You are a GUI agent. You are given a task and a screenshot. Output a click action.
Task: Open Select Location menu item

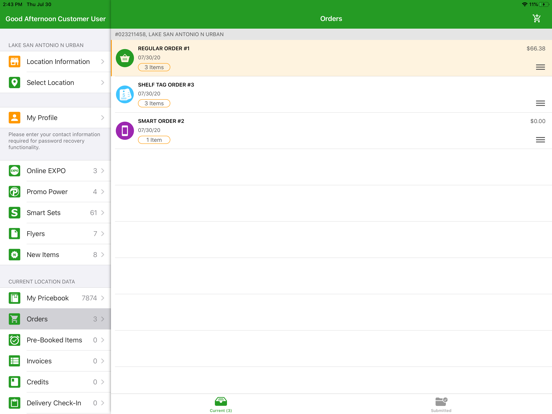point(55,83)
